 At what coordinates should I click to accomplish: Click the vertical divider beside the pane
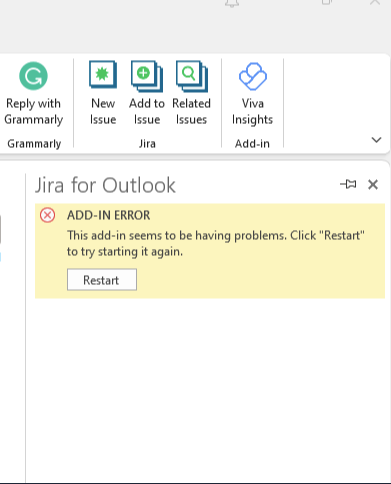[x=26, y=327]
